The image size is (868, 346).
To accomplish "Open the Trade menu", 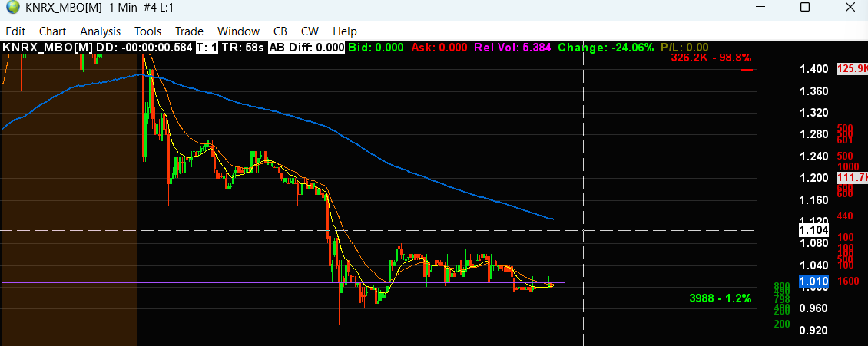I will (189, 31).
